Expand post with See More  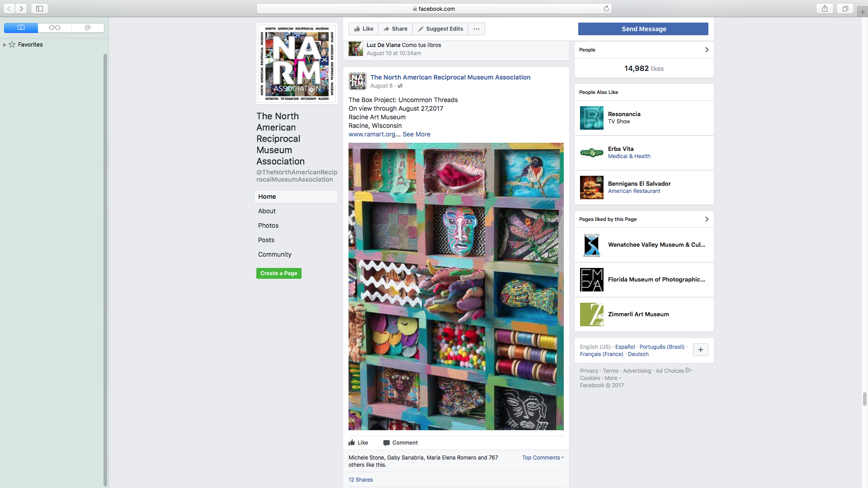416,134
